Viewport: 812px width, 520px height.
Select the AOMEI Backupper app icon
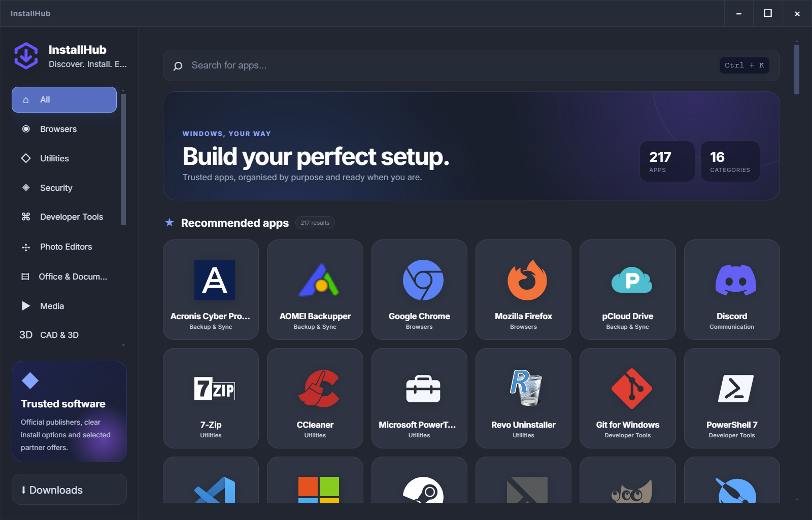(x=318, y=280)
